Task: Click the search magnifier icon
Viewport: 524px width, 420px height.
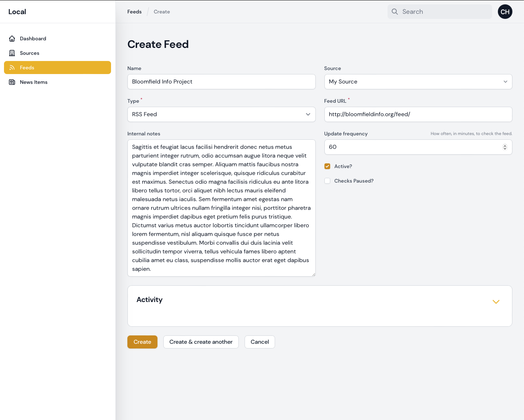Action: 395,12
